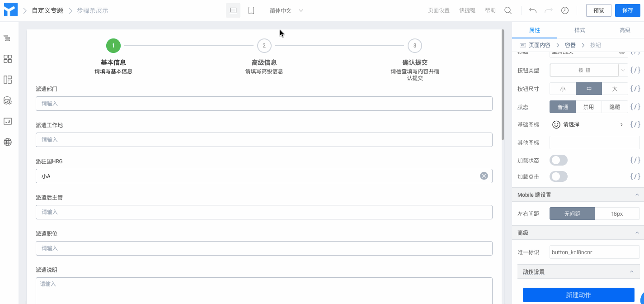Click the 其他图标 input box
Screen dimensions: 644x304
[x=595, y=142]
